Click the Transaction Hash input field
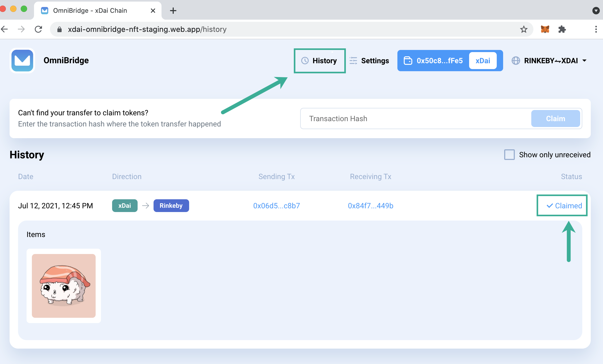This screenshot has width=603, height=364. point(416,118)
